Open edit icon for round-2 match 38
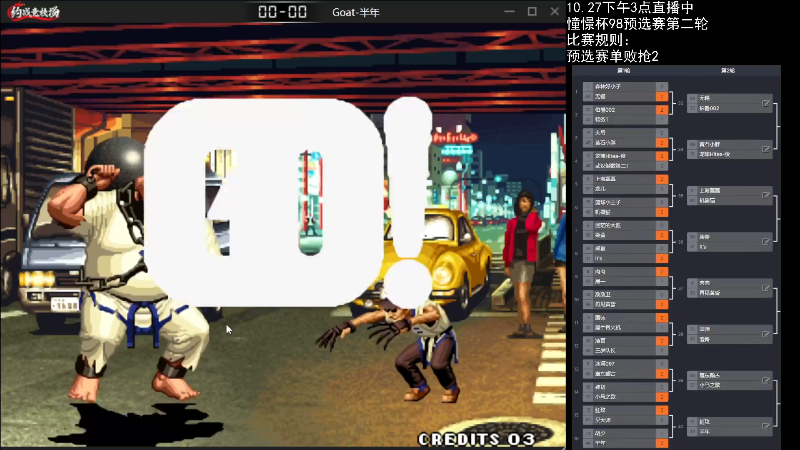Image resolution: width=800 pixels, height=450 pixels. pos(766,334)
